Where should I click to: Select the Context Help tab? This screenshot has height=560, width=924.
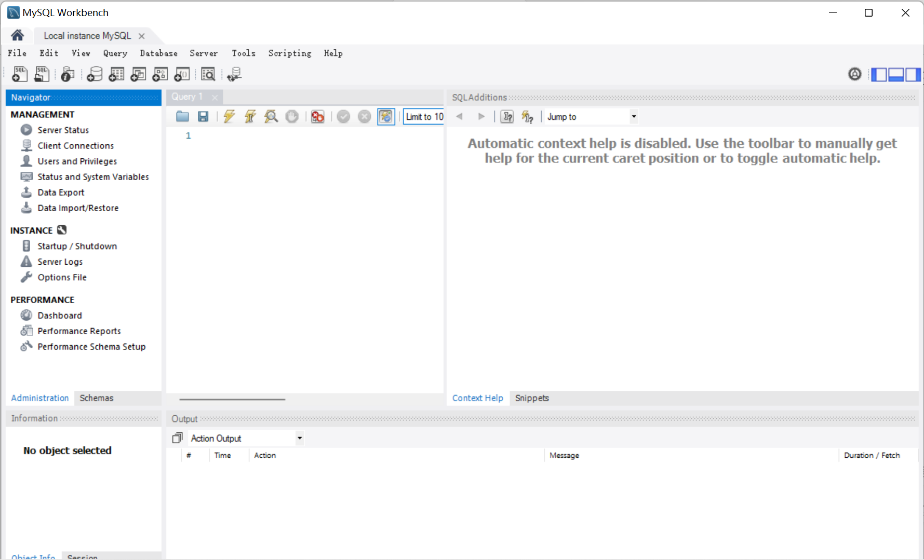click(477, 398)
